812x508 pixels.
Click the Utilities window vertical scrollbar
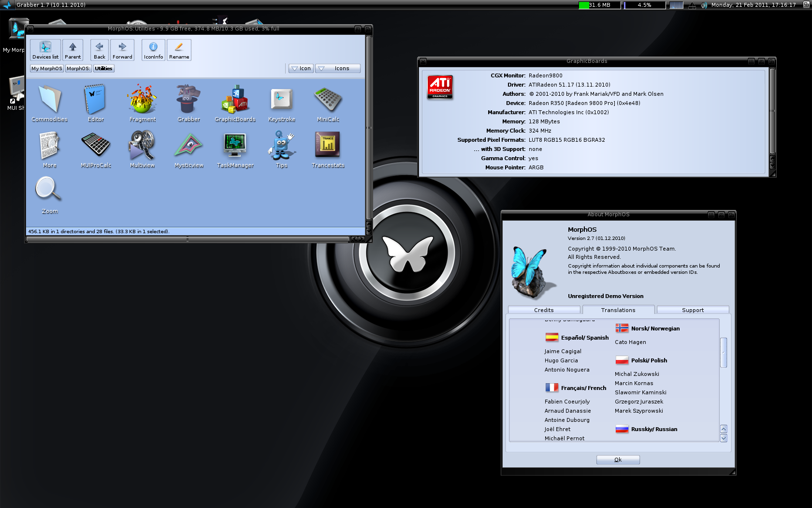point(369,127)
